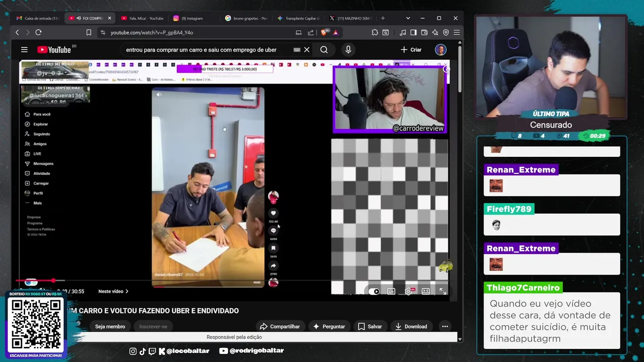Go to the YouTube home logo

54,50
